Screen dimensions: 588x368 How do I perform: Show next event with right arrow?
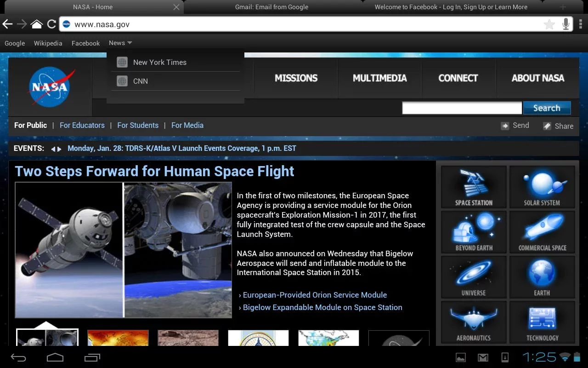click(59, 149)
